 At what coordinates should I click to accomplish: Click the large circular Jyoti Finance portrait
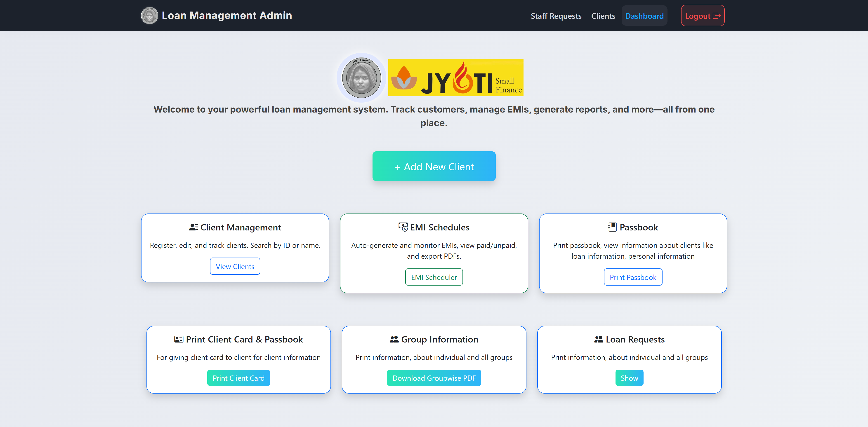[x=361, y=78]
